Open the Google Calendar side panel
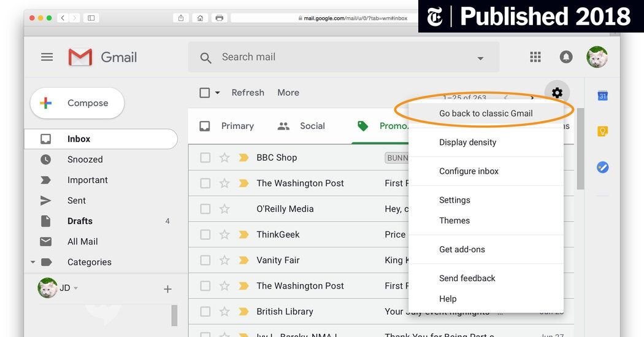The height and width of the screenshot is (337, 644). tap(602, 96)
